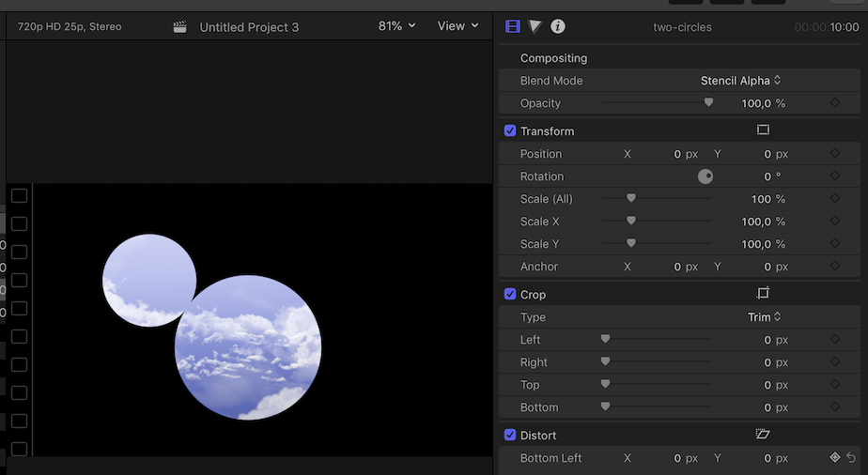868x475 pixels.
Task: Open the Blend Mode Stencil Alpha popup
Action: coord(740,81)
